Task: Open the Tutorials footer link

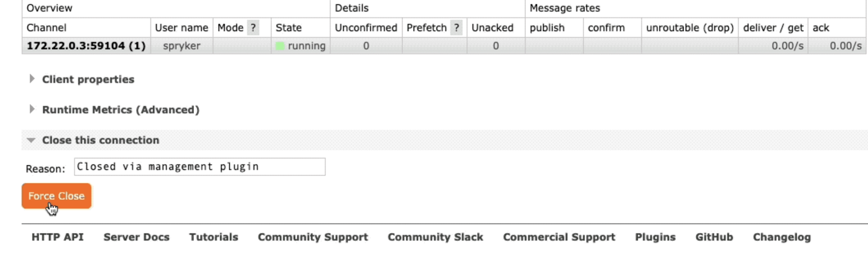Action: [213, 237]
